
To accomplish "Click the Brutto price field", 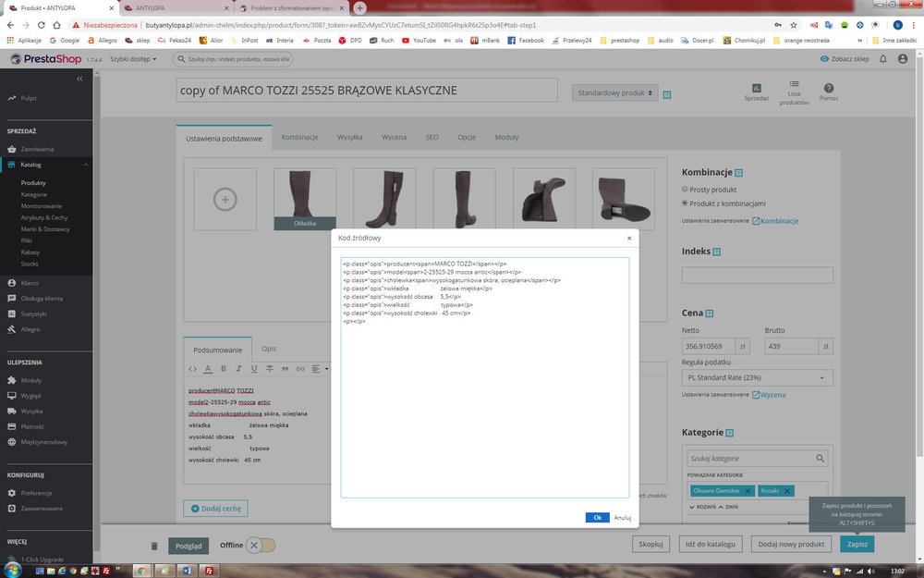I will click(x=792, y=346).
